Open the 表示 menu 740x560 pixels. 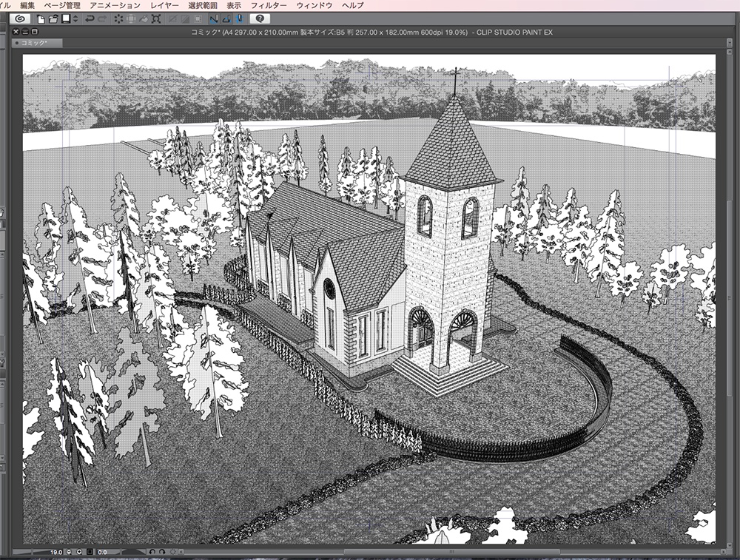[234, 5]
